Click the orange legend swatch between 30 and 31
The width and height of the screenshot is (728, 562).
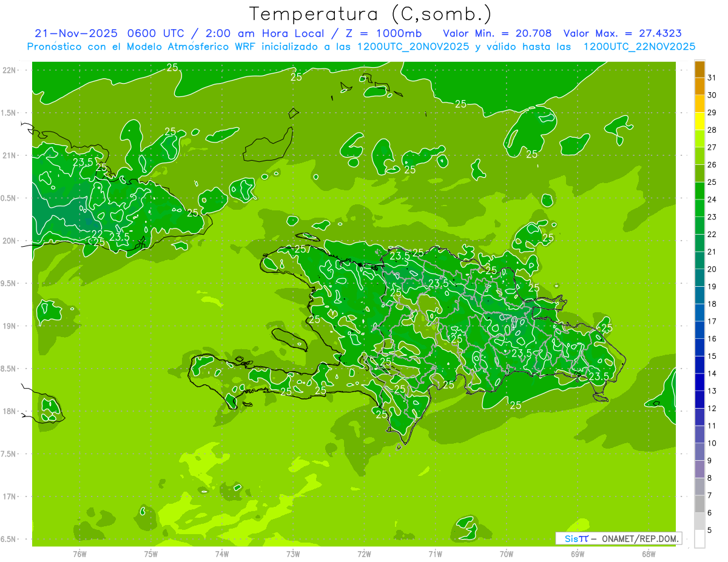699,87
